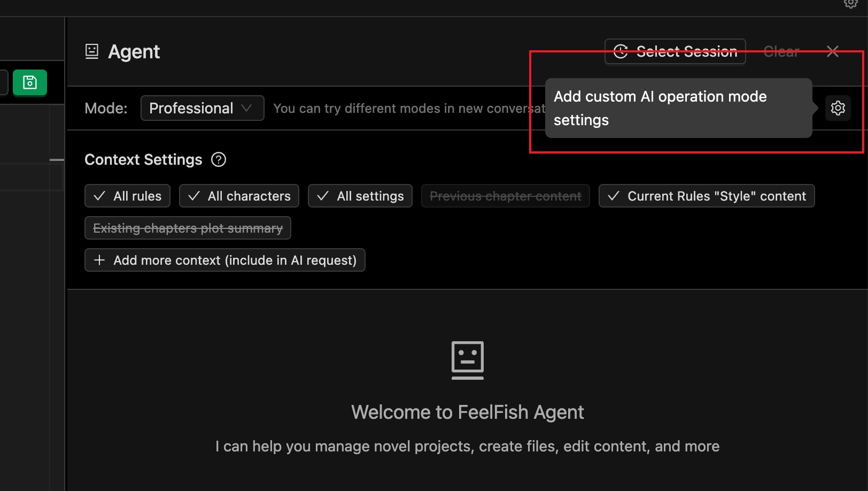868x491 pixels.
Task: Click the left panel divider handle
Action: click(x=57, y=160)
